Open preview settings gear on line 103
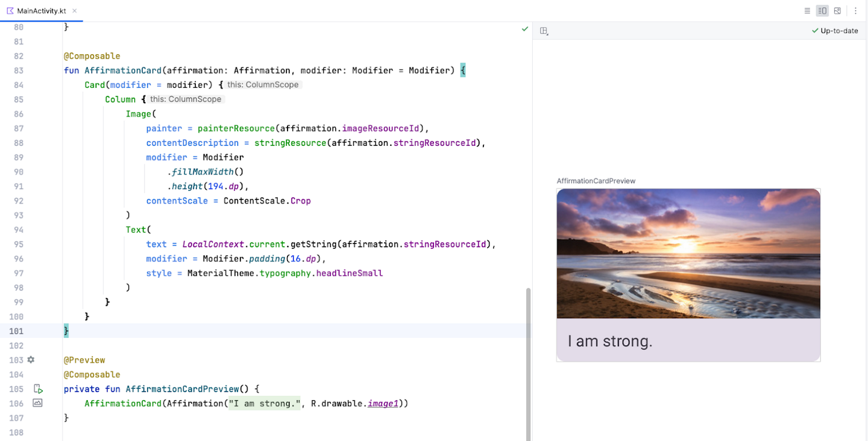The width and height of the screenshot is (868, 441). tap(31, 360)
